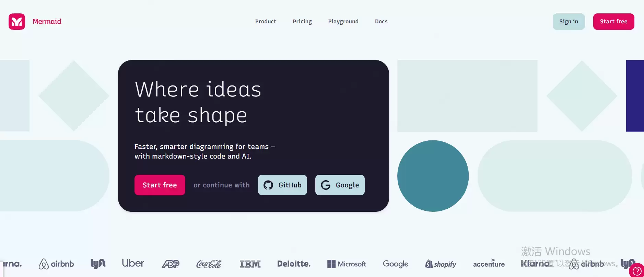This screenshot has height=277, width=644.
Task: Click the Shopify logo
Action: pos(441,264)
